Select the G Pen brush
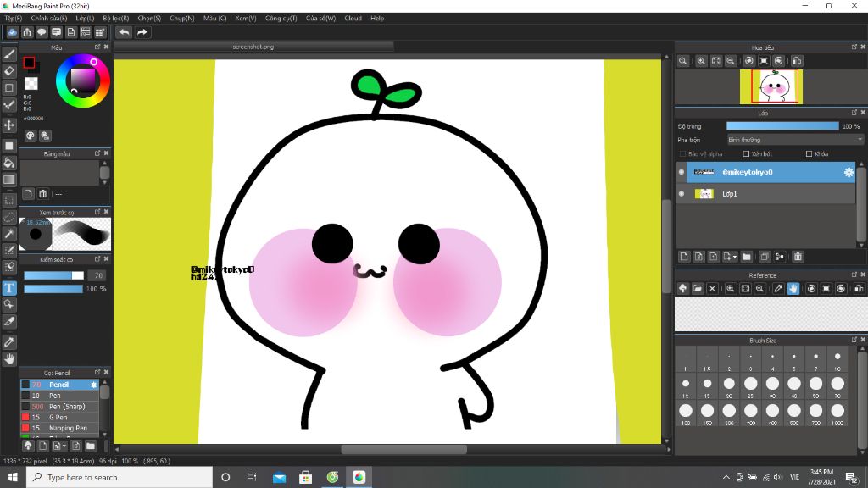This screenshot has height=488, width=868. coord(58,418)
